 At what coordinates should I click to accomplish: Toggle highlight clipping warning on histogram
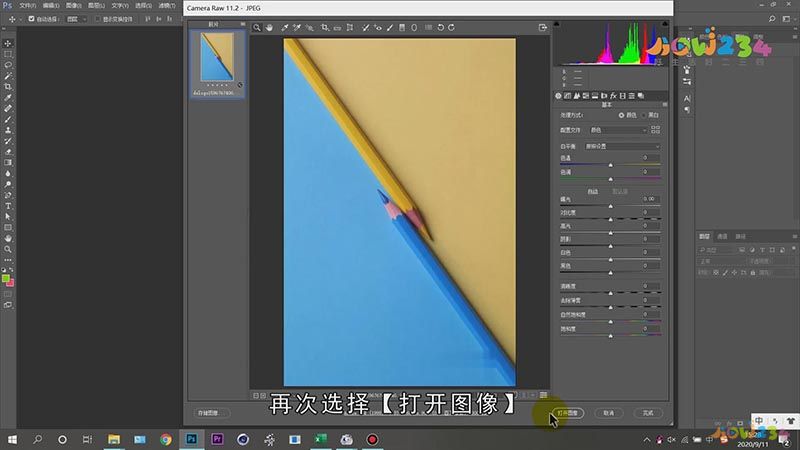coord(665,24)
